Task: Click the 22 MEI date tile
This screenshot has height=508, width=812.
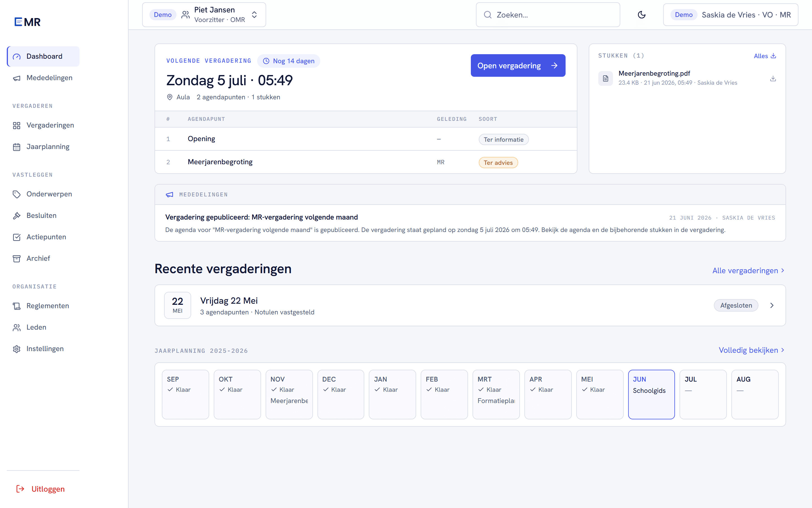Action: 178,305
